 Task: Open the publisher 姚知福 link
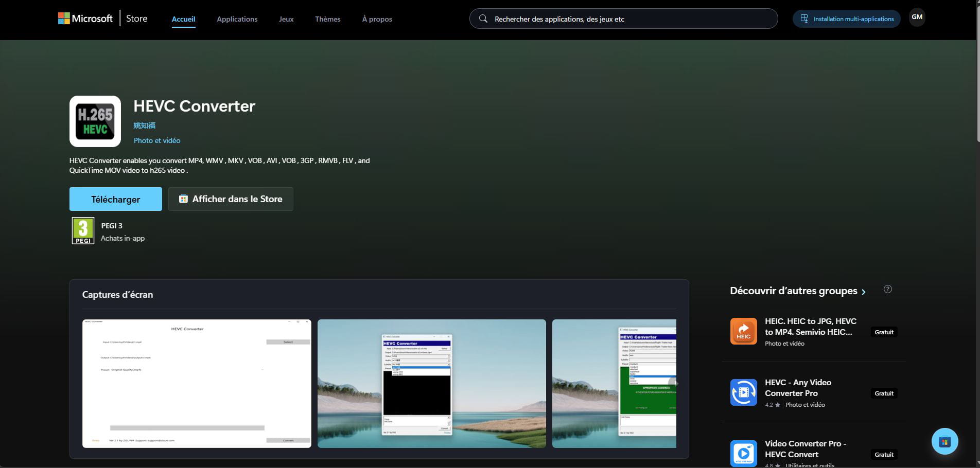145,125
